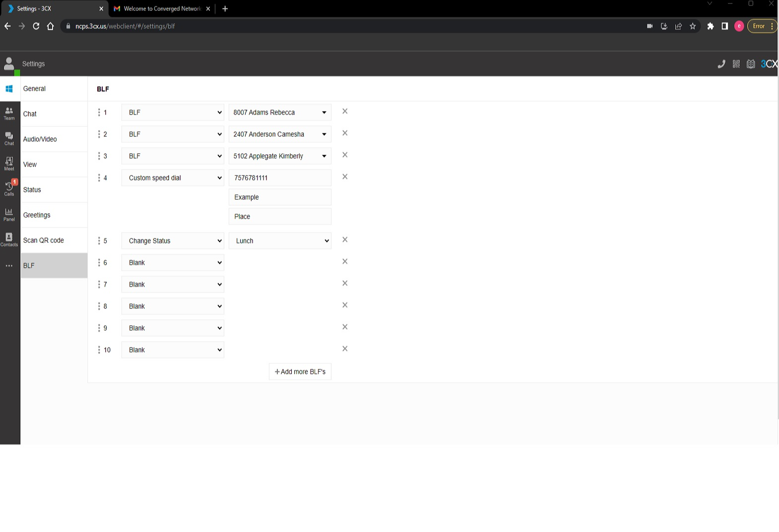Open browser extensions puzzle icon
This screenshot has width=779, height=532.
pyautogui.click(x=711, y=26)
